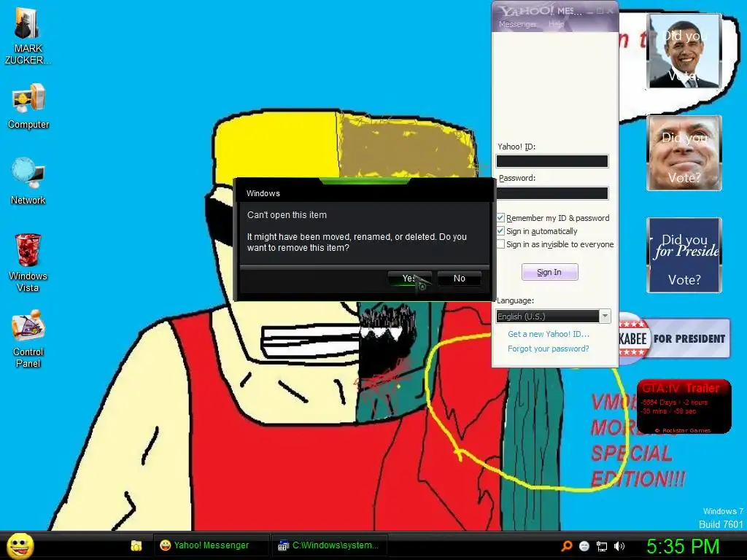Screen dimensions: 747x560
Task: Click Yes in the Windows dialog
Action: coord(410,279)
